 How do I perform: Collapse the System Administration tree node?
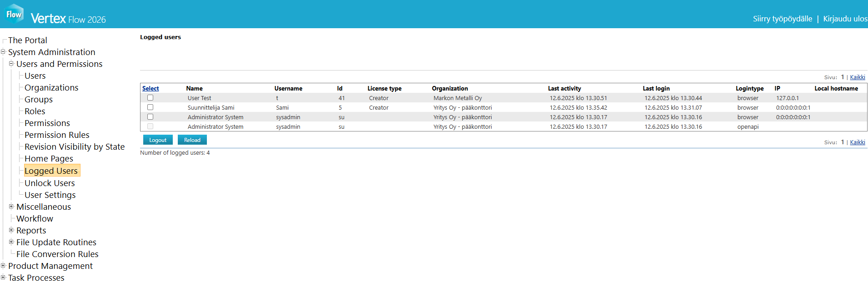pos(3,52)
